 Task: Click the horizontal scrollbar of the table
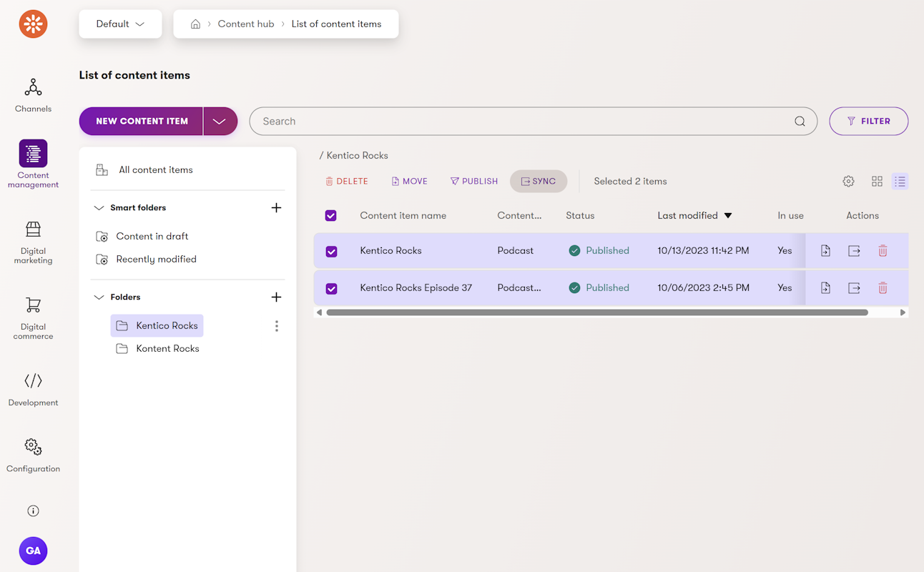[597, 312]
